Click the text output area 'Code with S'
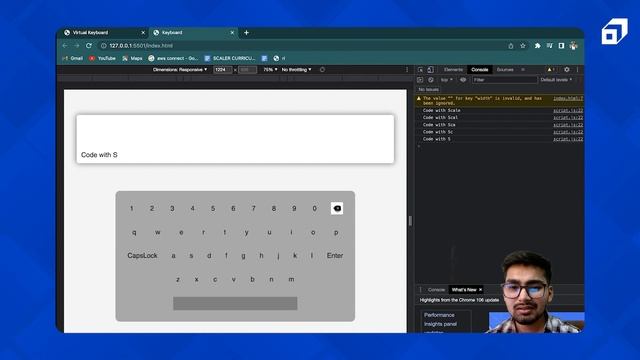Viewport: 640px width, 360px height. tap(235, 139)
